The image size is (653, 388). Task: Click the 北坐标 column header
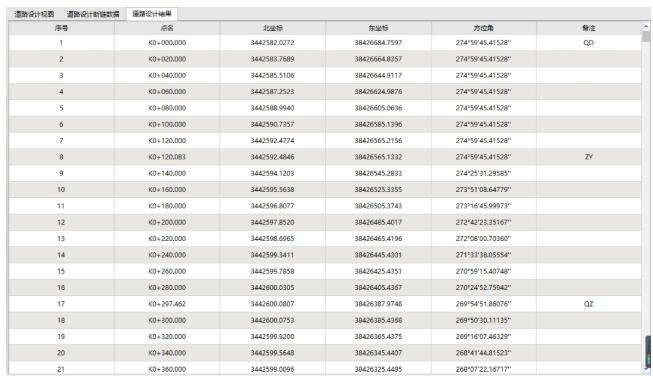pyautogui.click(x=272, y=28)
